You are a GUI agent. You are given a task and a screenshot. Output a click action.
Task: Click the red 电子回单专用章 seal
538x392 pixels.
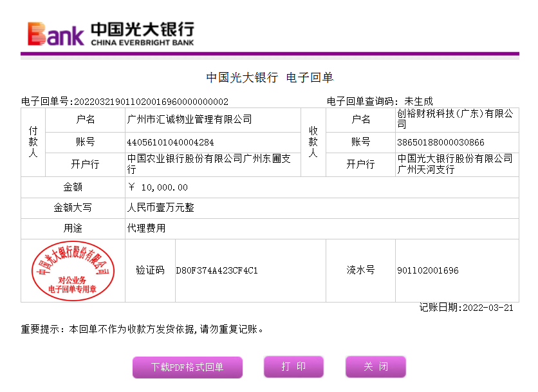click(x=73, y=271)
